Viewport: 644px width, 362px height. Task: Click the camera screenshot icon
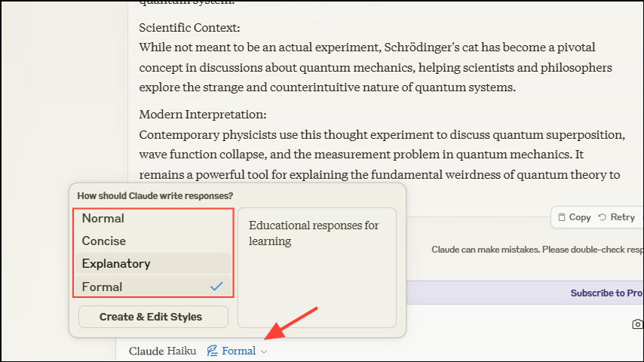(x=638, y=324)
